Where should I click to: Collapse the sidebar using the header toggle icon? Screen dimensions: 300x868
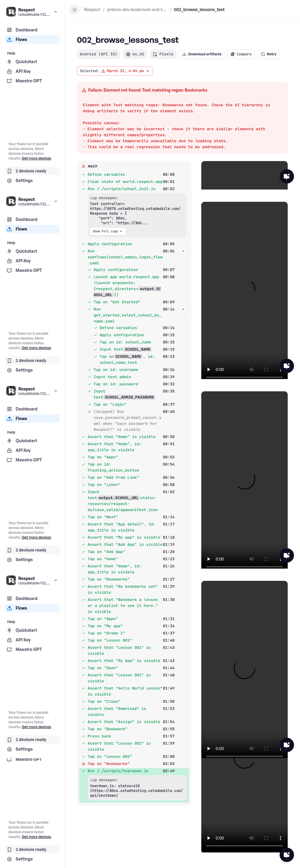pos(74,10)
